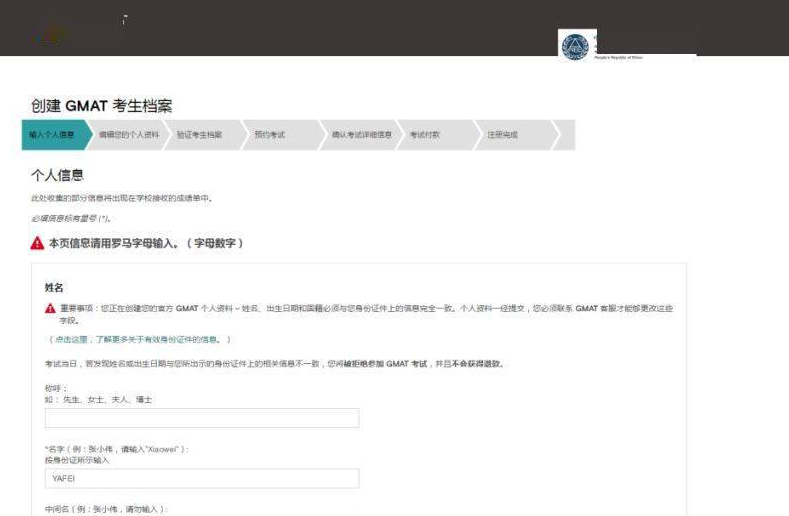Click the 如：先生、女士、夫人、博士 hint text

(98, 399)
